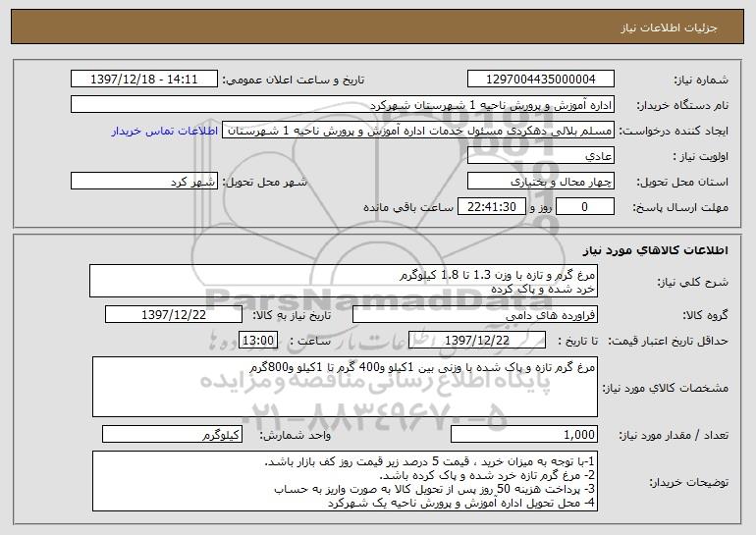The image size is (756, 535).
Task: Click the quantity field showing 1,000
Action: 524,435
